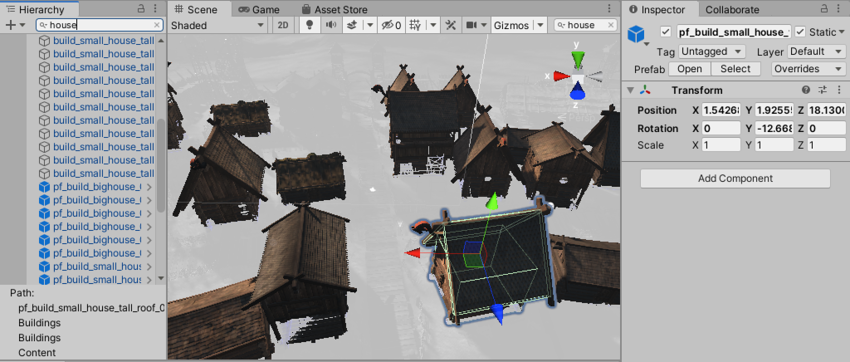This screenshot has width=850, height=362.
Task: Open the Tag Untagged dropdown
Action: point(712,51)
